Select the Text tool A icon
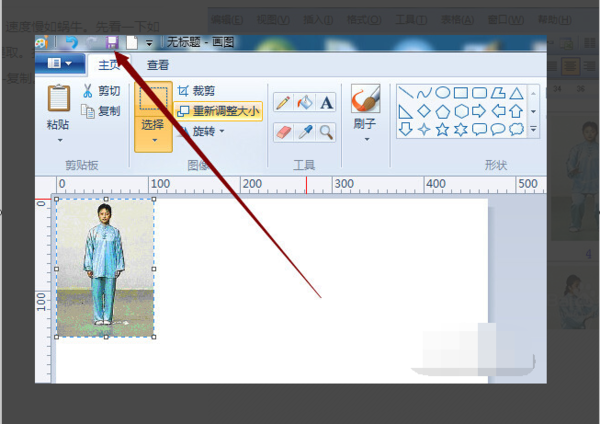 point(326,103)
